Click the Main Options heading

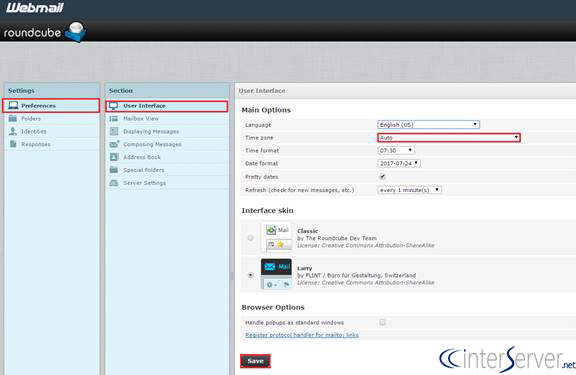point(266,110)
